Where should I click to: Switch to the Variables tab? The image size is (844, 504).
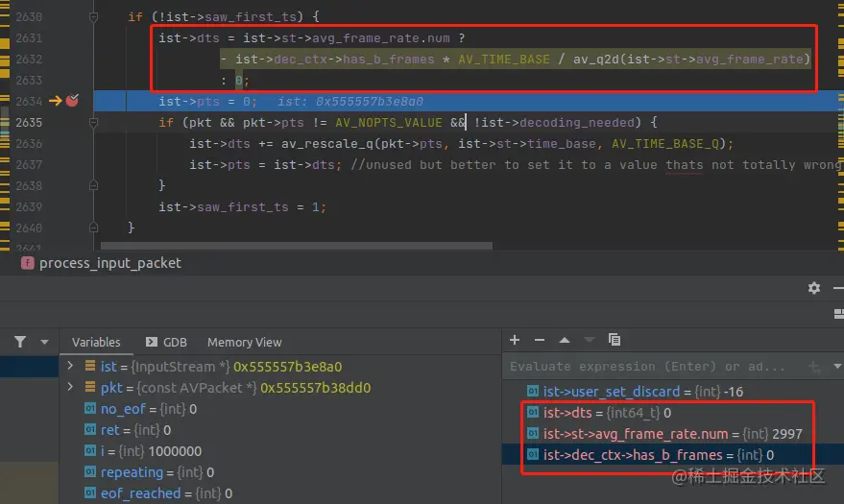[x=96, y=342]
